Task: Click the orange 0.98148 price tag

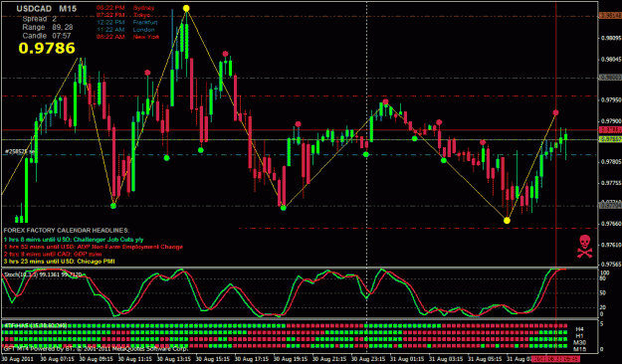Action: tap(610, 16)
